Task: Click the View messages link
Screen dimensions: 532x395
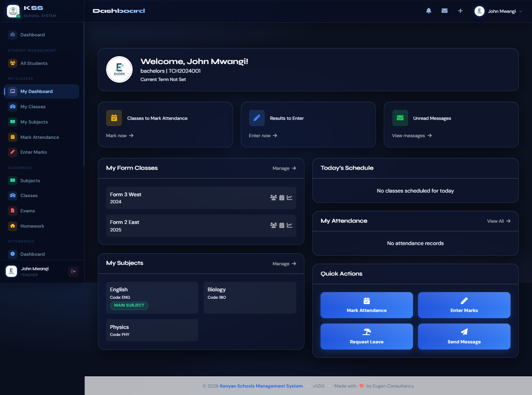Action: pyautogui.click(x=412, y=136)
